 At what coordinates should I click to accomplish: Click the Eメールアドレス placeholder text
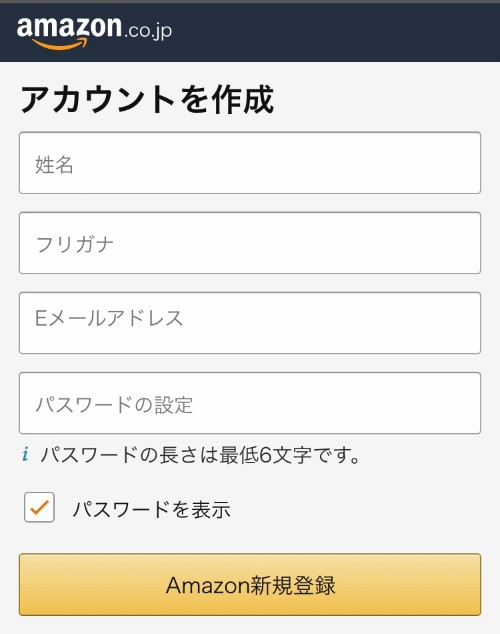pos(109,318)
